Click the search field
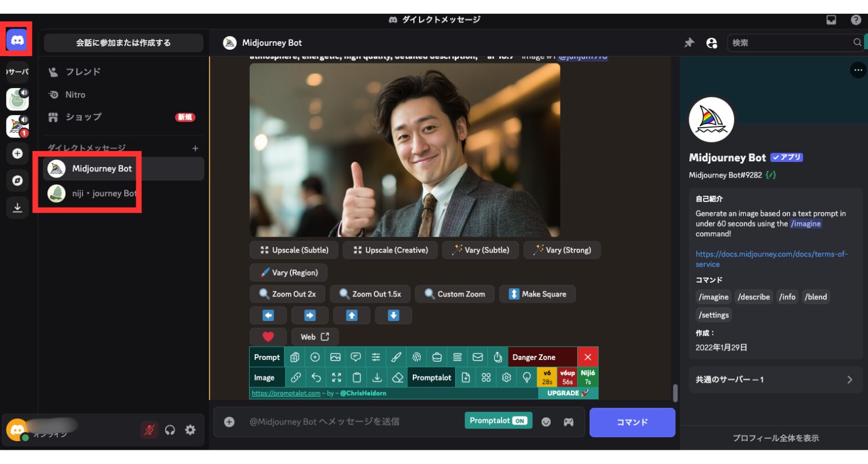The width and height of the screenshot is (868, 464). coord(795,42)
